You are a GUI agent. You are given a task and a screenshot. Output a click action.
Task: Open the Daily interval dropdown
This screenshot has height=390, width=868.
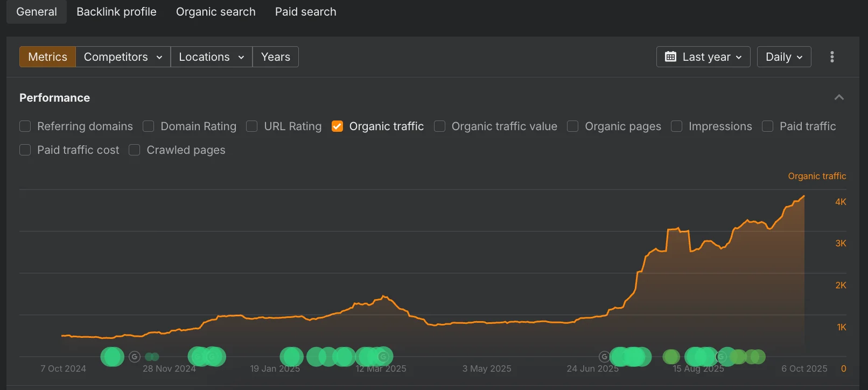(783, 57)
